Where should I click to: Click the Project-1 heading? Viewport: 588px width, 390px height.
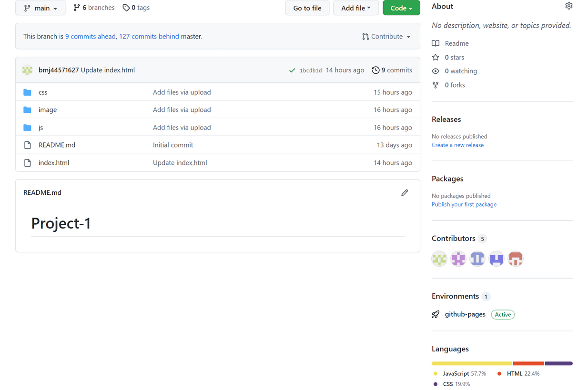coord(61,223)
